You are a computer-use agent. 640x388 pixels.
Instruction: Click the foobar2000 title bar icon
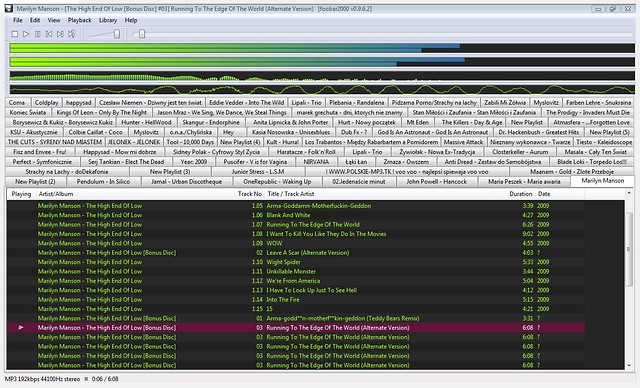pos(9,8)
